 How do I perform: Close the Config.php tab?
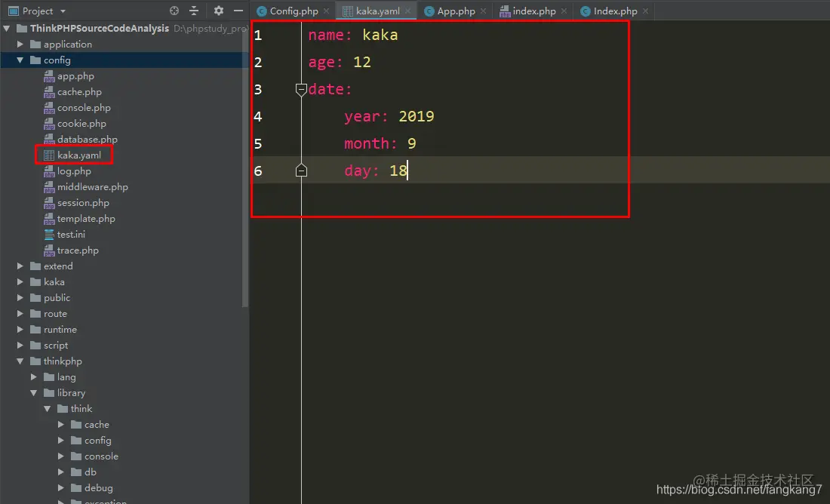326,11
